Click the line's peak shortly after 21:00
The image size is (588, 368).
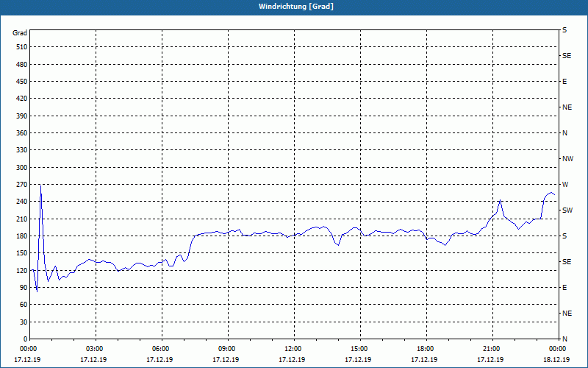[x=500, y=200]
